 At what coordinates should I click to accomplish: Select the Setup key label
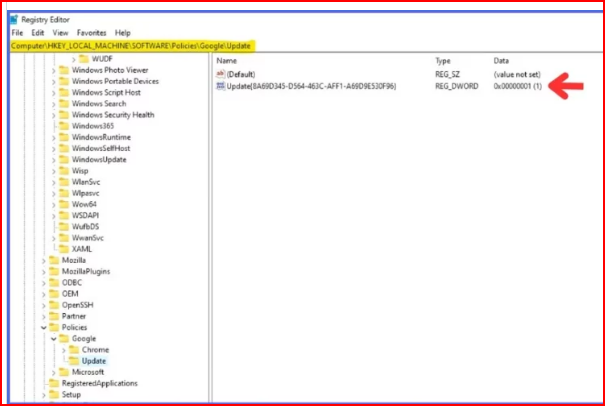coord(71,395)
